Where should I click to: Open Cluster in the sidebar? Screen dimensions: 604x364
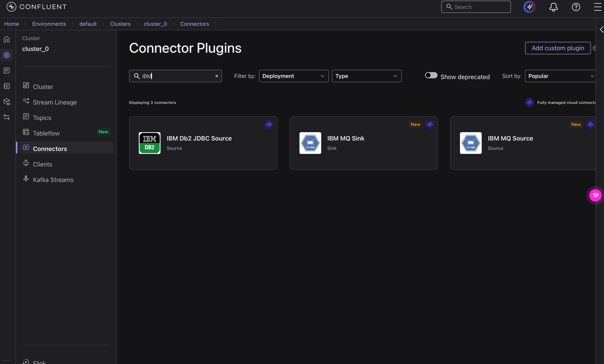click(66, 86)
